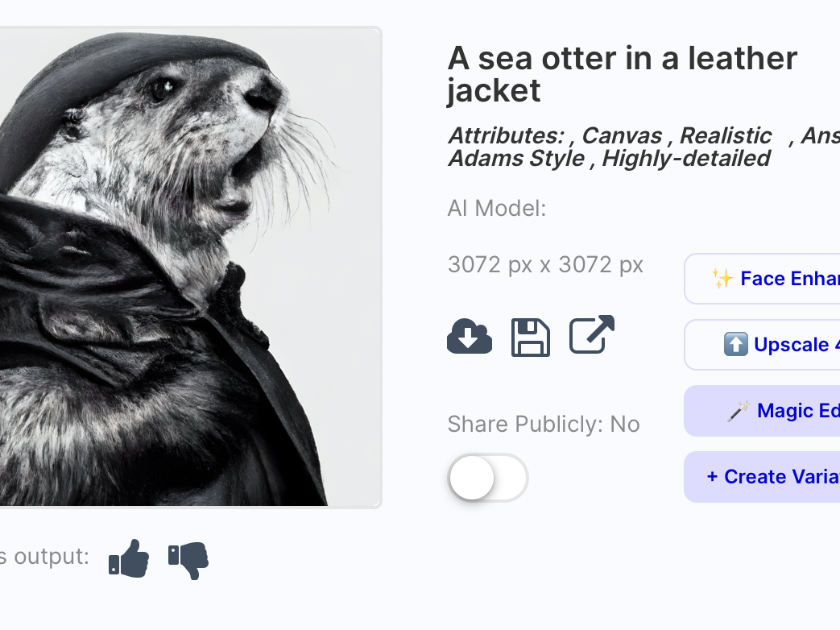The width and height of the screenshot is (840, 630).
Task: Give a thumbs up to this output
Action: (x=129, y=558)
